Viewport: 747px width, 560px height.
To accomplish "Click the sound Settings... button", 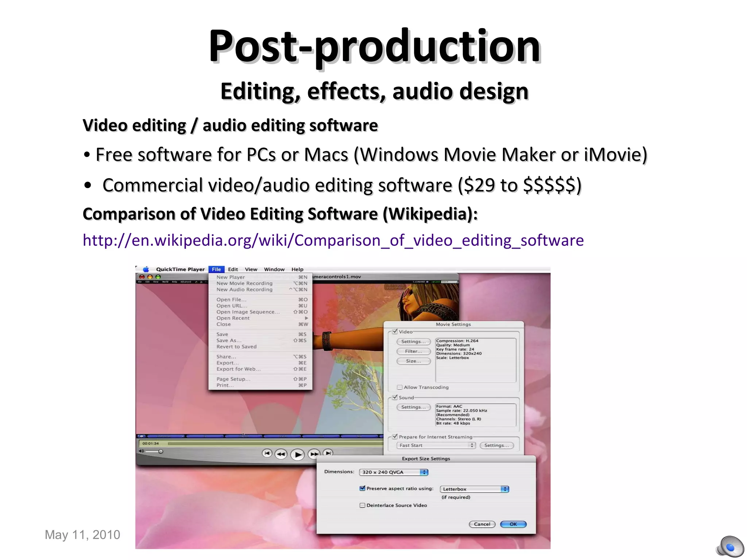I will point(413,407).
